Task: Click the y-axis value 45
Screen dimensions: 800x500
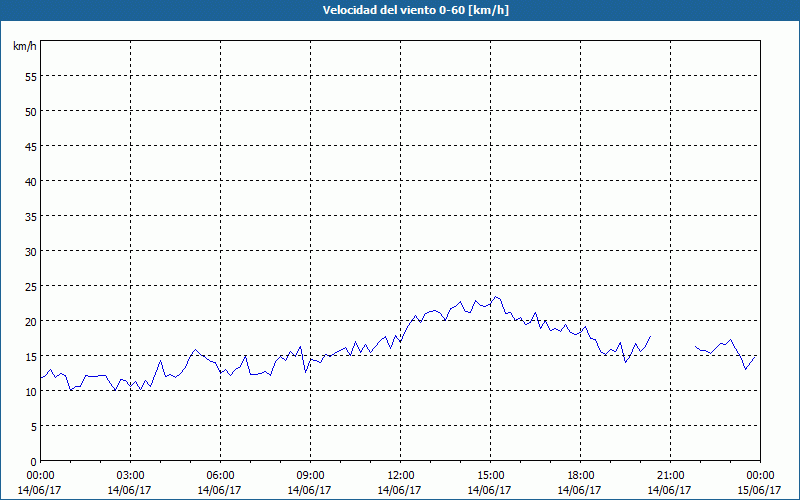Action: [31, 148]
